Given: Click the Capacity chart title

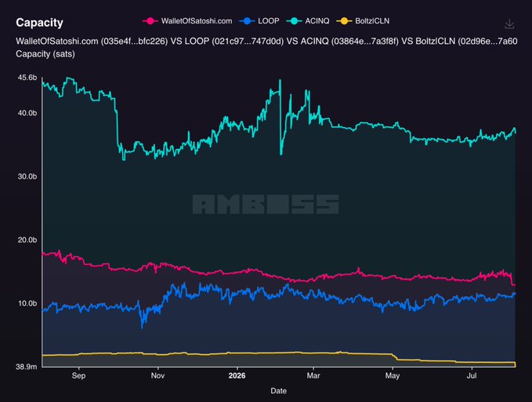Looking at the screenshot, I should pos(39,23).
